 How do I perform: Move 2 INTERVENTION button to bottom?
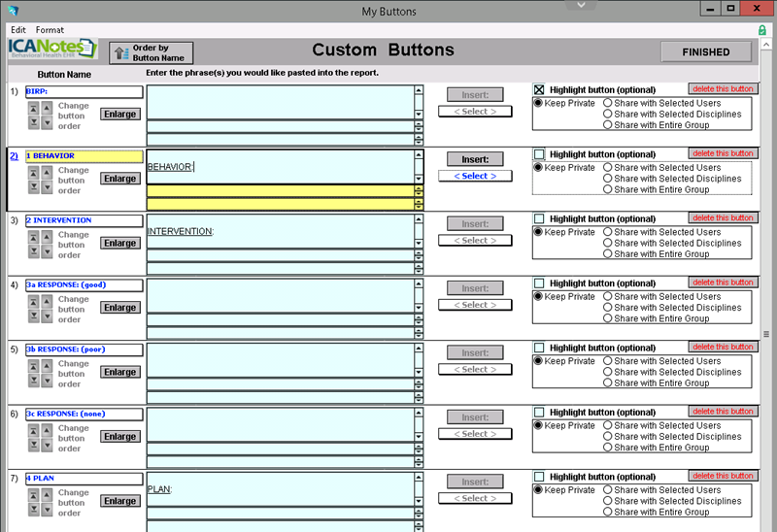click(33, 251)
